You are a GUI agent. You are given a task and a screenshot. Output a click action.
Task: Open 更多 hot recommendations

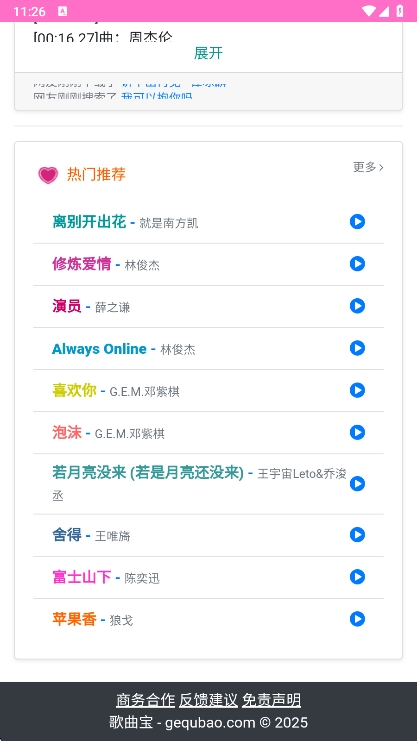[368, 167]
